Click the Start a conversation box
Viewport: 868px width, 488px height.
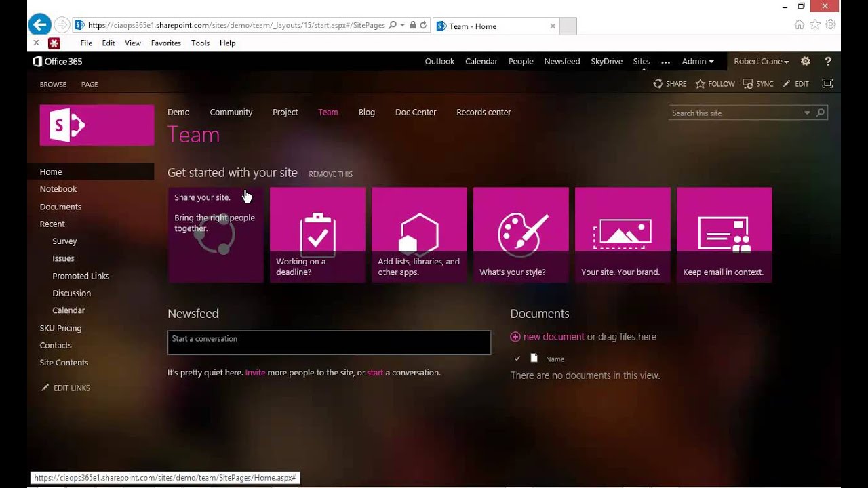(329, 343)
